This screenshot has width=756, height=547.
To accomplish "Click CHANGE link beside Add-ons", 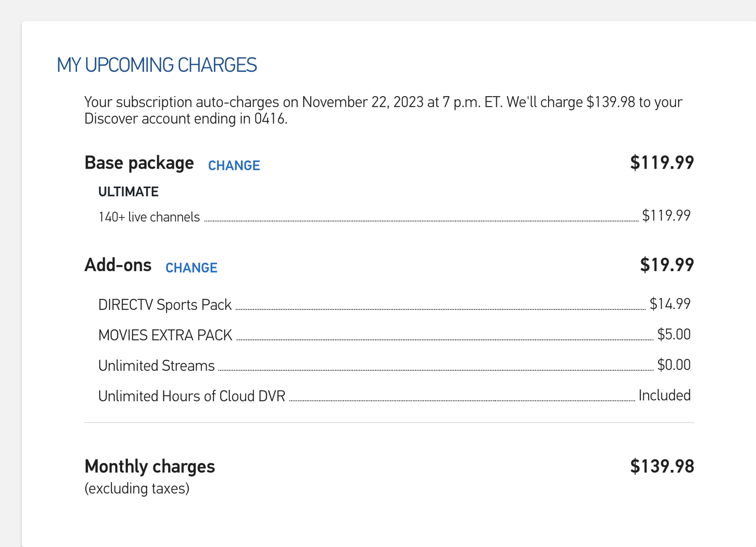I will (x=191, y=268).
